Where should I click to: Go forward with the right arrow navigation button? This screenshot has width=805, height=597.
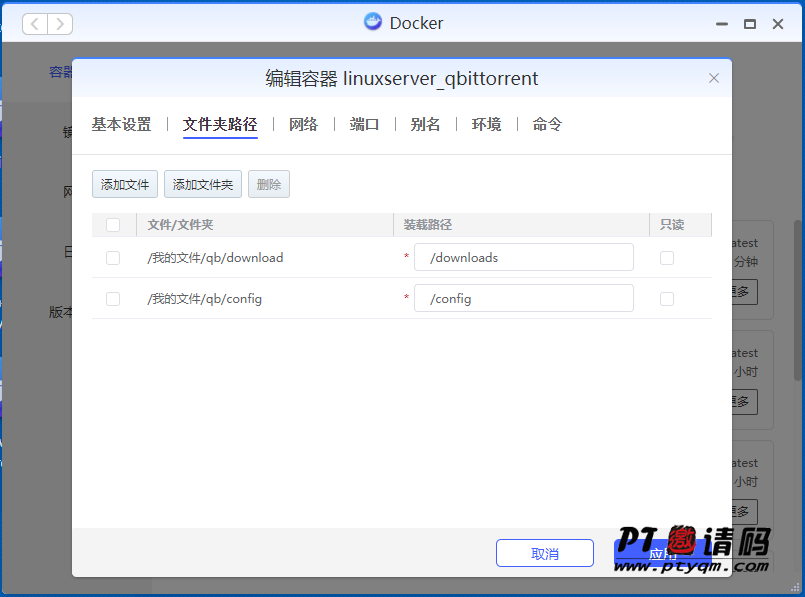60,24
